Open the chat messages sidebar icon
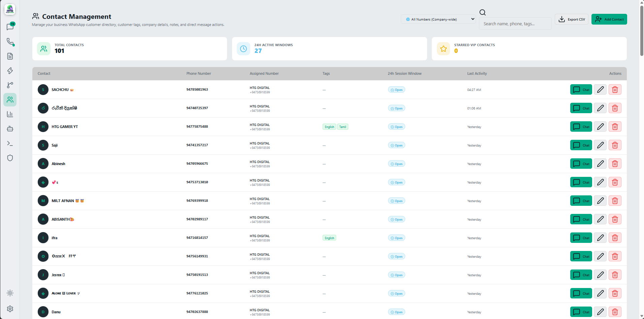Screen dimensions: 644x319 [10, 27]
